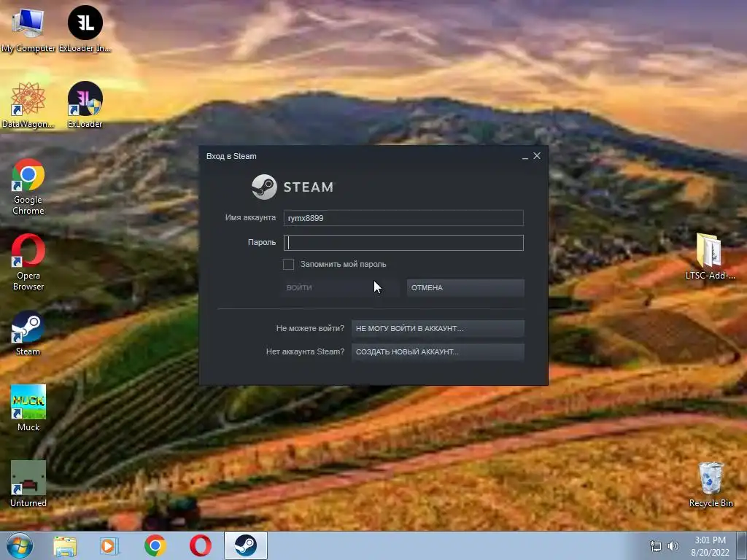Click the network tray icon
747x560 pixels.
coord(656,546)
